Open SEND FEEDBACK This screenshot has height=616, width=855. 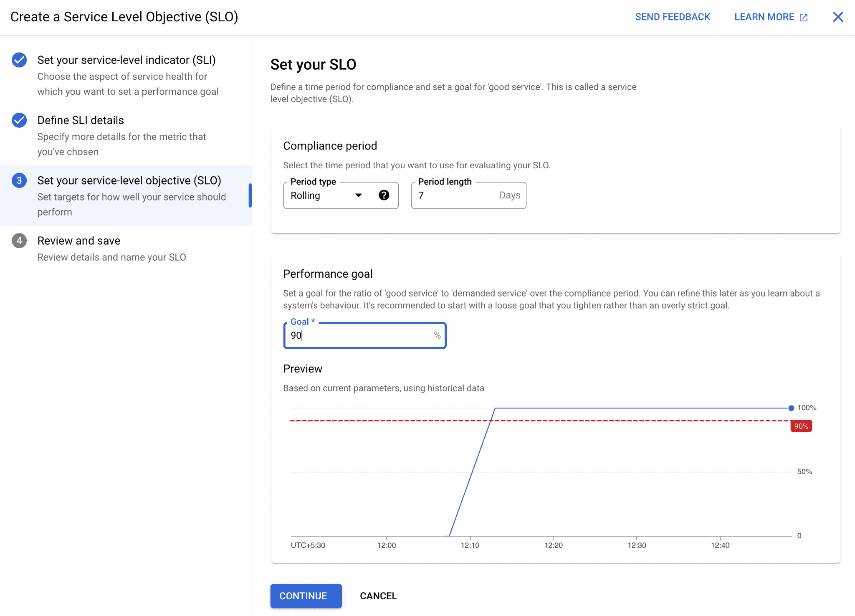coord(673,17)
